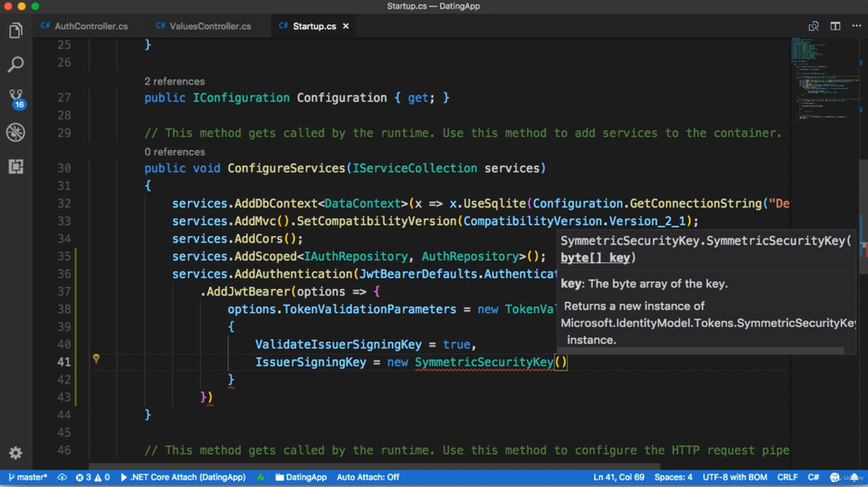Toggle Auto Attach: Off in status bar
The height and width of the screenshot is (487, 868).
[x=367, y=477]
